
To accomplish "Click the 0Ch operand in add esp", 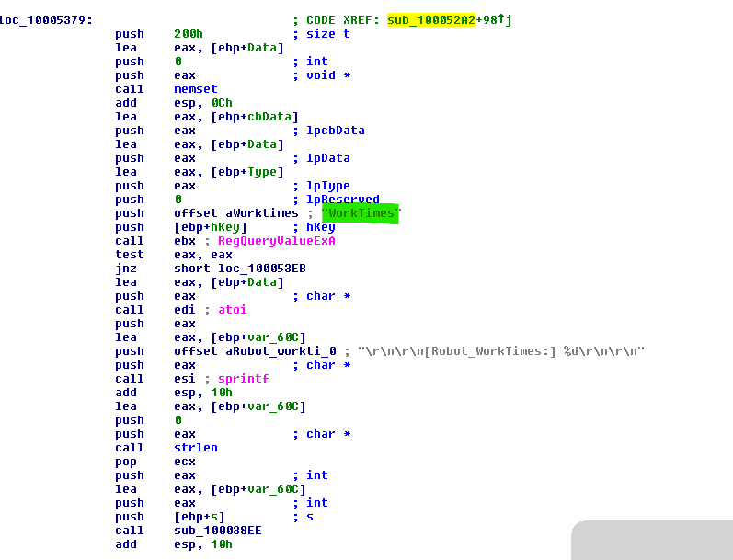I will [x=222, y=103].
